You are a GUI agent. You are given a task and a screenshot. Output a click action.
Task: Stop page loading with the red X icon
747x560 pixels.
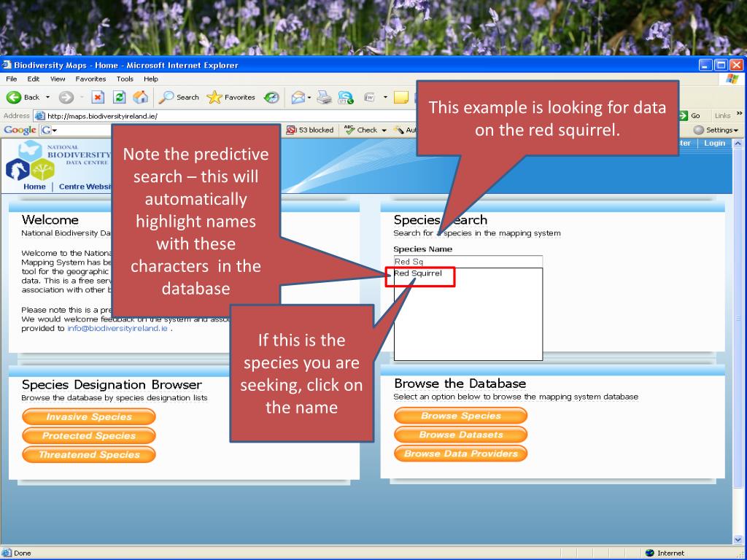pyautogui.click(x=98, y=97)
